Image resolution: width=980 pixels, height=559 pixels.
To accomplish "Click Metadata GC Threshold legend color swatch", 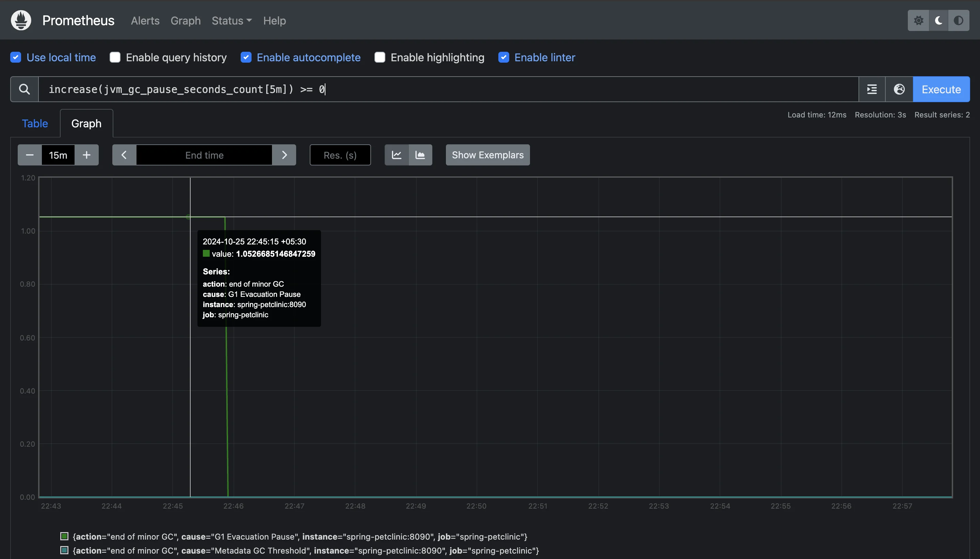I will 64,550.
